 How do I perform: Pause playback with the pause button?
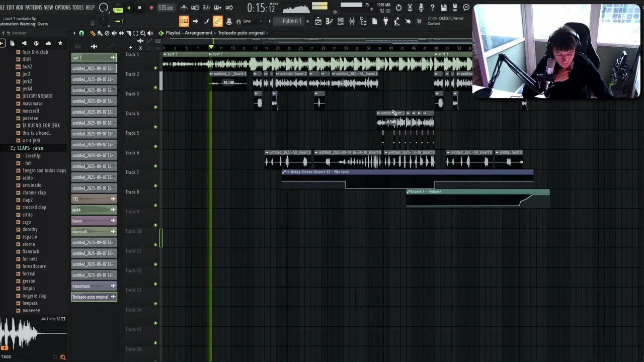pyautogui.click(x=128, y=8)
